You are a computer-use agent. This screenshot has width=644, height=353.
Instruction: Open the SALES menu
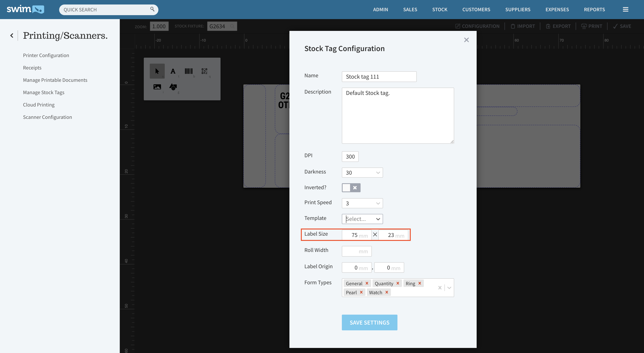[410, 10]
